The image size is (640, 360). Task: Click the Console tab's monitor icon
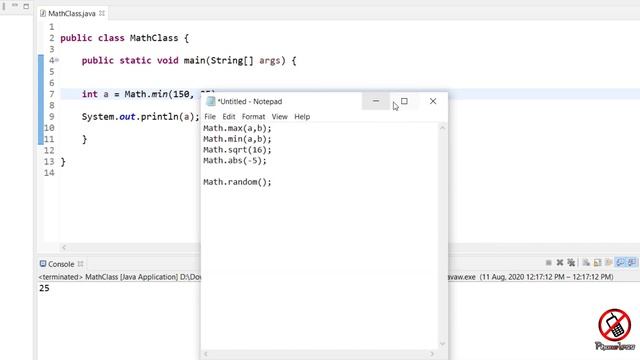pyautogui.click(x=43, y=264)
